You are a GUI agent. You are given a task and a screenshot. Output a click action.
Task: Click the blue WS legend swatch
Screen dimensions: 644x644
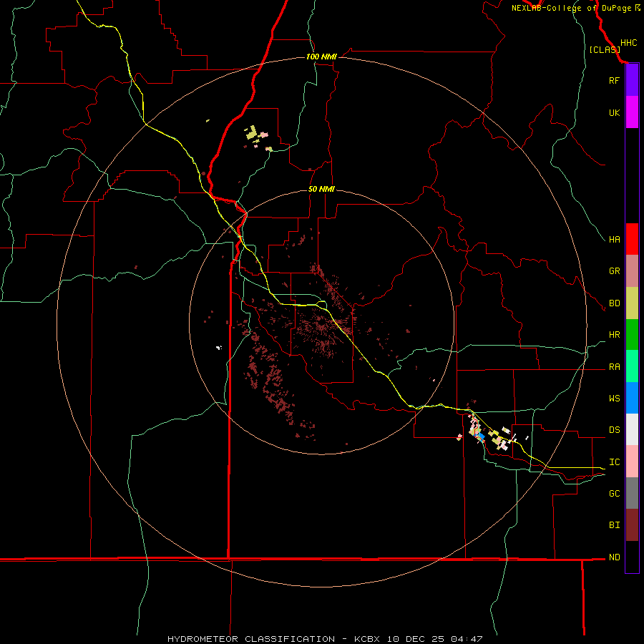coord(632,398)
